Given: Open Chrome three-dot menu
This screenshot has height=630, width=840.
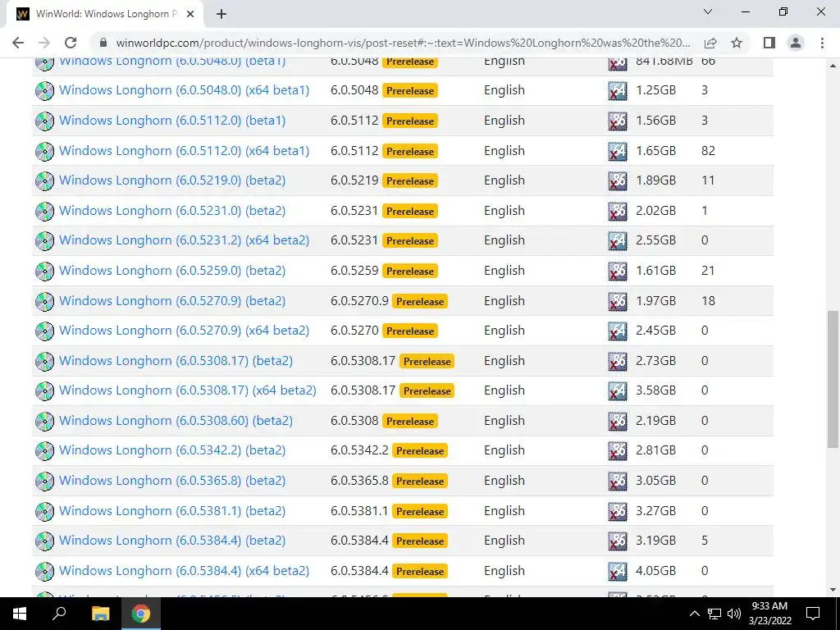Looking at the screenshot, I should 822,43.
